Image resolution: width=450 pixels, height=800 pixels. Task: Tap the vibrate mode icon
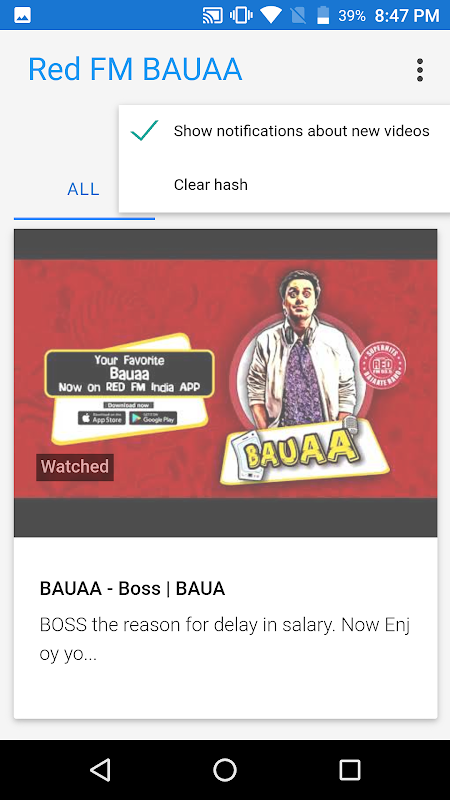point(241,15)
